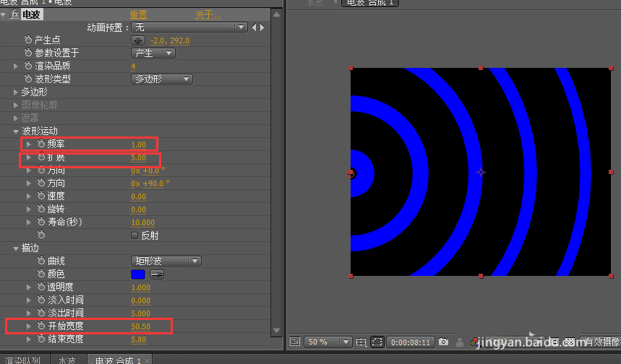Viewport: 621px width, 364px height.
Task: Toggle stopwatch for 颜色
Action: pos(41,274)
